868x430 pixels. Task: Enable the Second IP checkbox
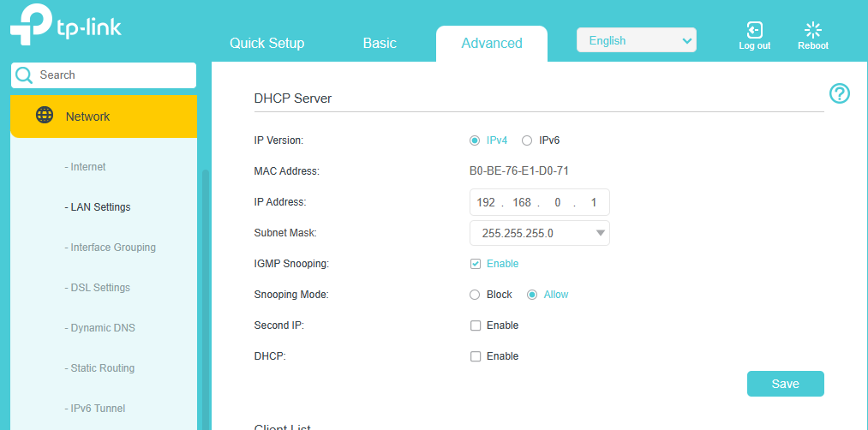[476, 325]
